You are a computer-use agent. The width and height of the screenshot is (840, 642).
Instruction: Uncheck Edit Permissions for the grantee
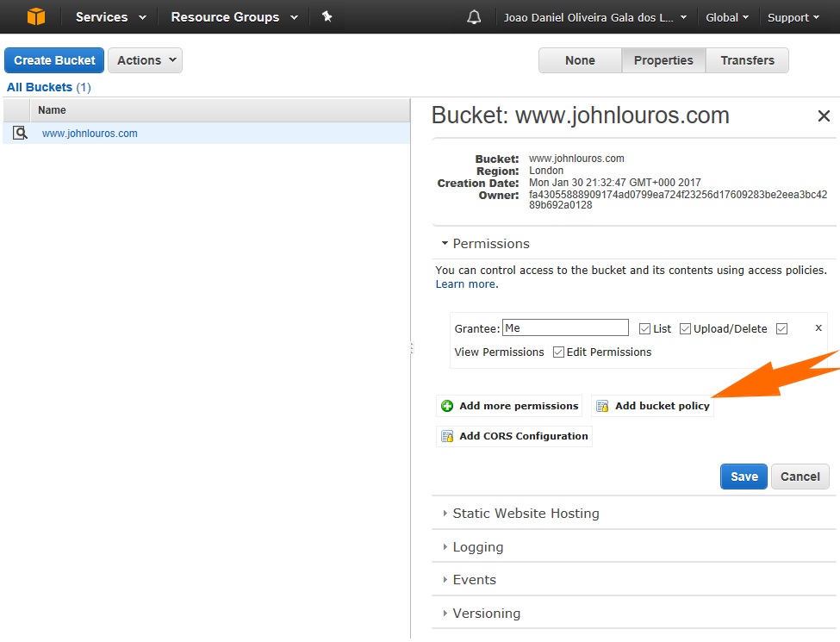(x=558, y=352)
